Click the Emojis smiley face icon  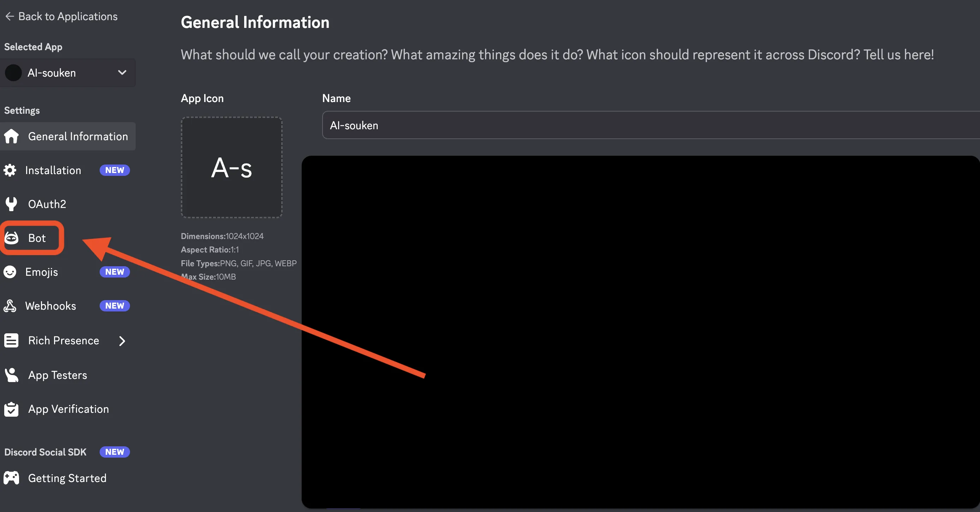pyautogui.click(x=10, y=272)
